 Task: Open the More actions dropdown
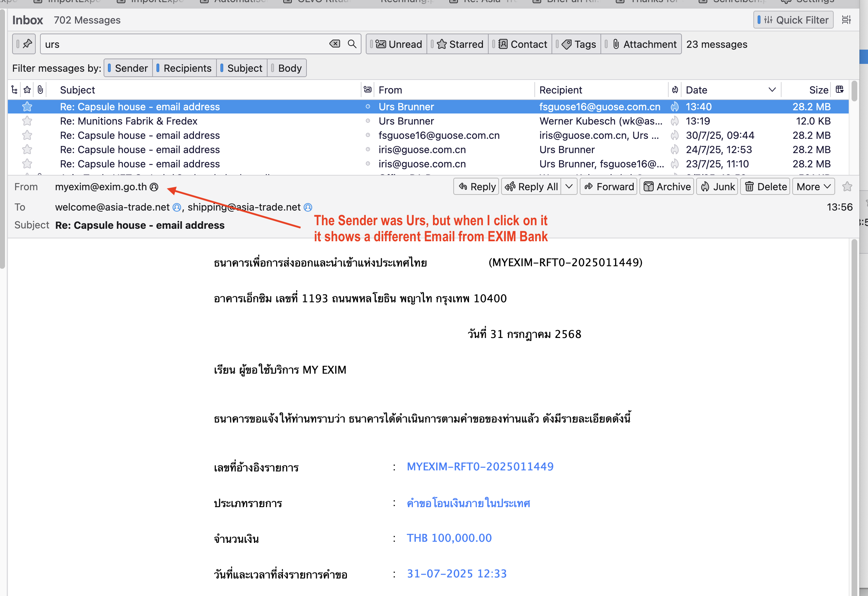click(813, 186)
